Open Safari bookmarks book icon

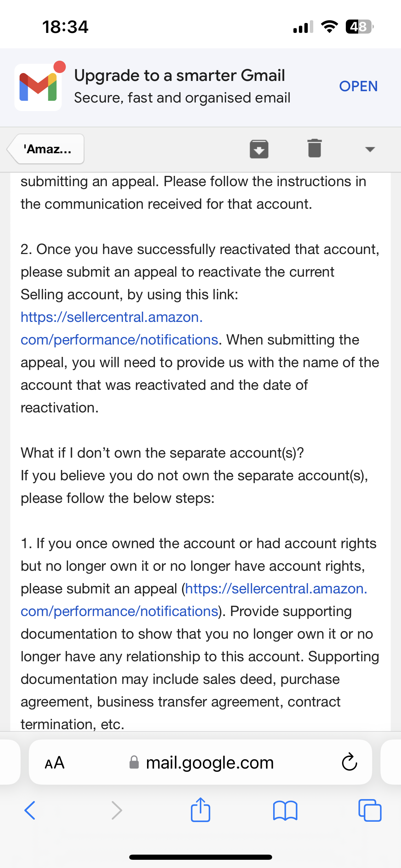(285, 810)
